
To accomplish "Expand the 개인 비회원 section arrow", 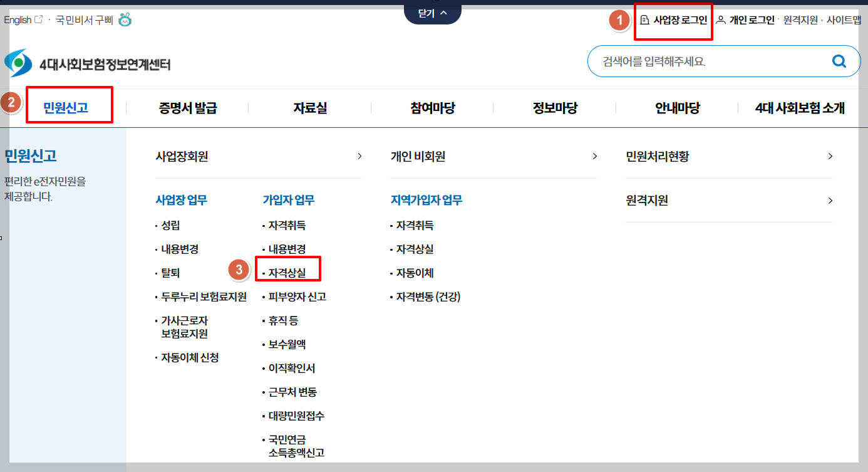I will coord(595,156).
